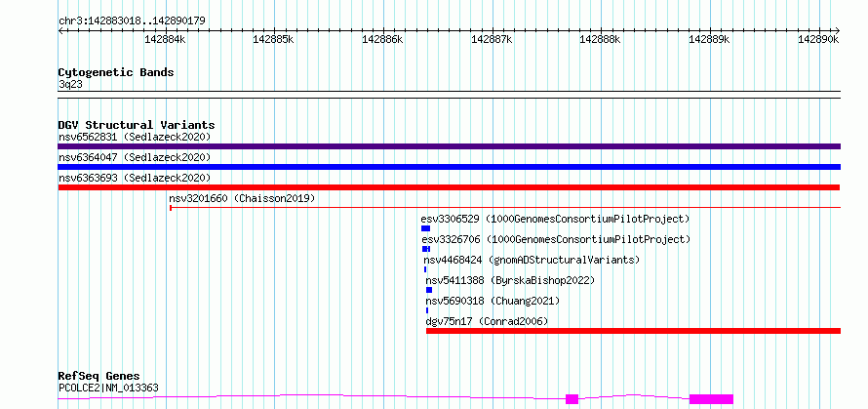Click ruler position 142884k
Image resolution: width=868 pixels, height=409 pixels.
coord(165,39)
